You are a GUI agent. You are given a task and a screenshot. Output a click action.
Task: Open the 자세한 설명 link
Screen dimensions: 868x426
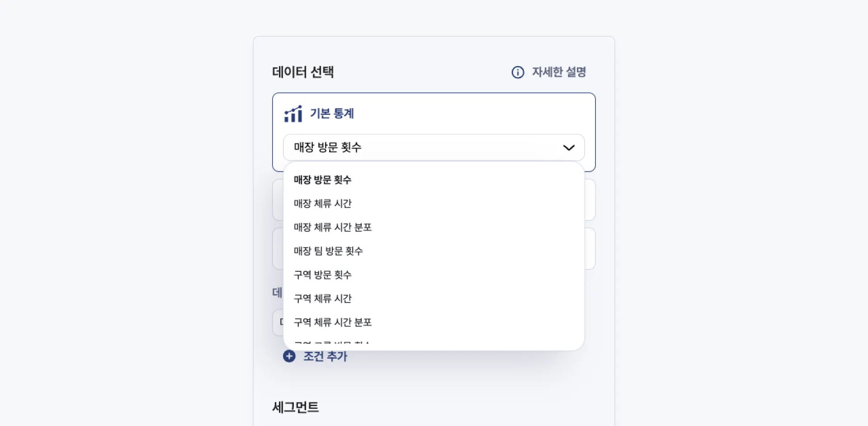point(559,72)
